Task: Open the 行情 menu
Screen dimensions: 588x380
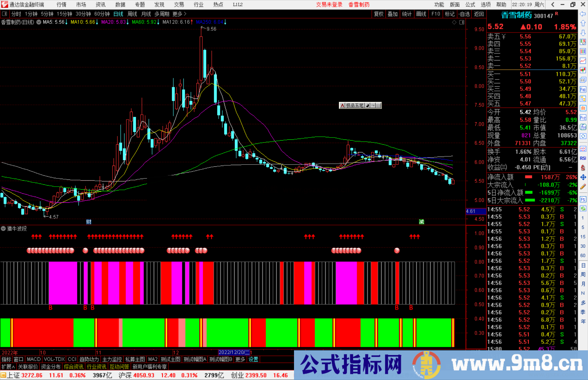Action: point(61,5)
